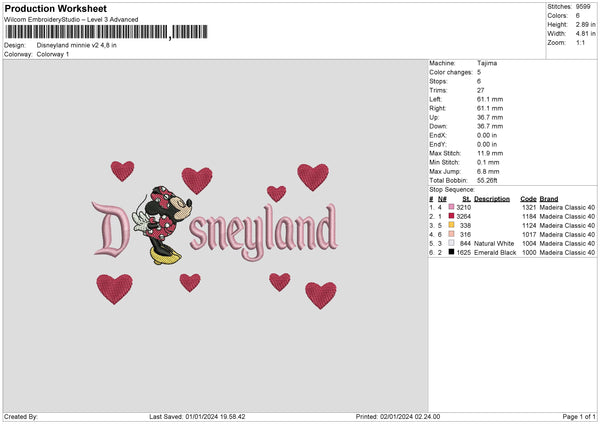Click the 'St.' column header
The width and height of the screenshot is (600, 424).
click(466, 199)
